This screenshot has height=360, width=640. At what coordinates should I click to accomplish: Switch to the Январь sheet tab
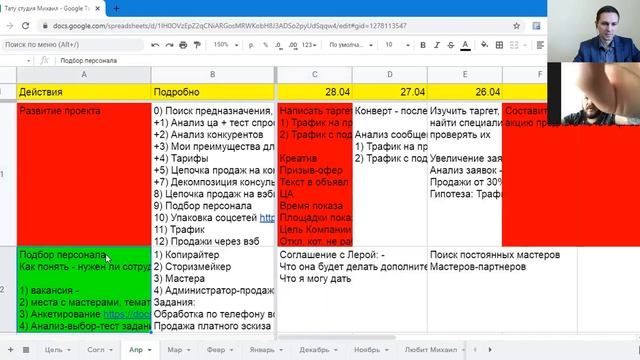click(262, 350)
